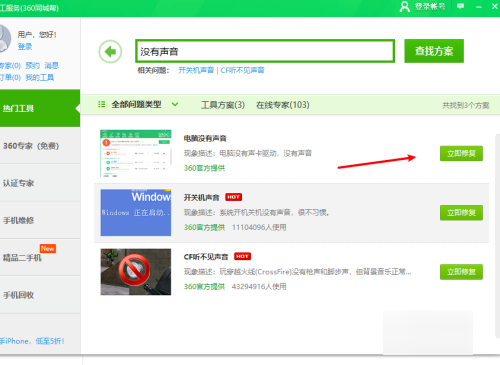Open the CF听不见声音 result title
The height and width of the screenshot is (365, 500).
(206, 257)
